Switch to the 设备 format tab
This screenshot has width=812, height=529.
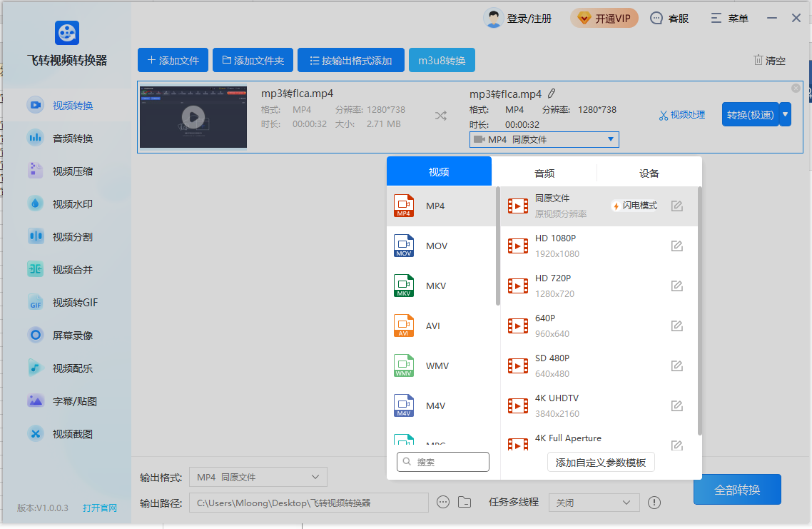click(x=649, y=173)
